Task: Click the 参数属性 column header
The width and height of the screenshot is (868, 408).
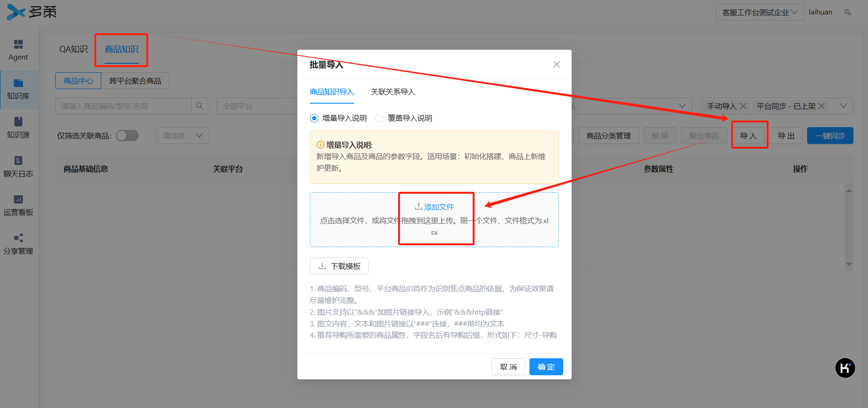Action: (658, 169)
